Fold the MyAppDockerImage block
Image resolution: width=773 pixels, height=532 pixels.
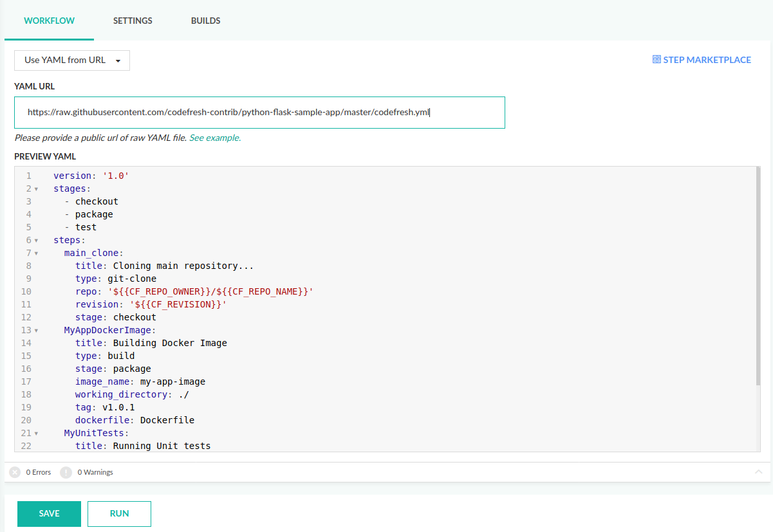click(x=36, y=331)
